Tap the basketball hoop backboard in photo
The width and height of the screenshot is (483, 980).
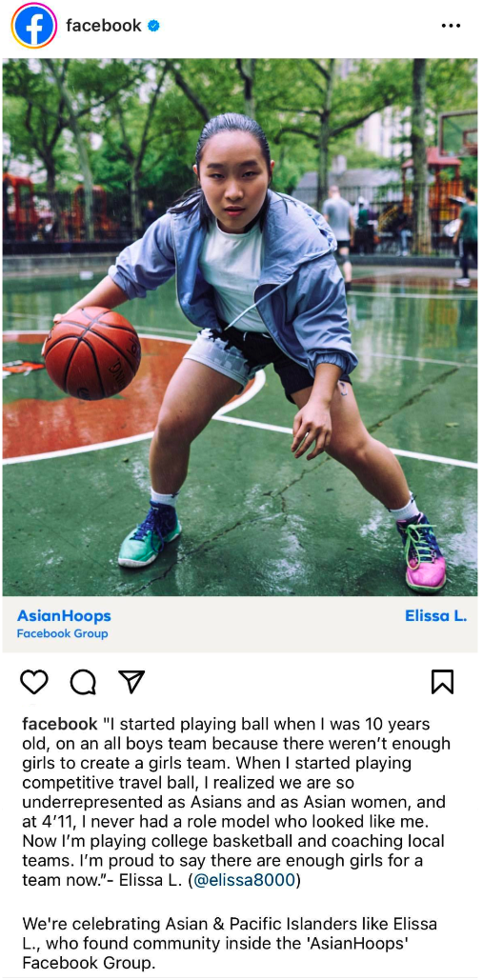point(457,134)
